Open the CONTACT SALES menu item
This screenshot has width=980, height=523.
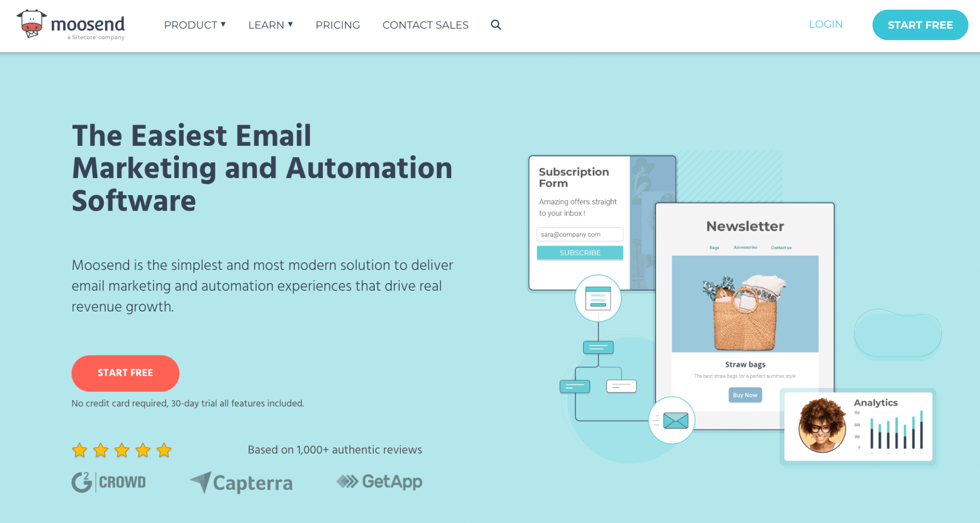click(425, 25)
